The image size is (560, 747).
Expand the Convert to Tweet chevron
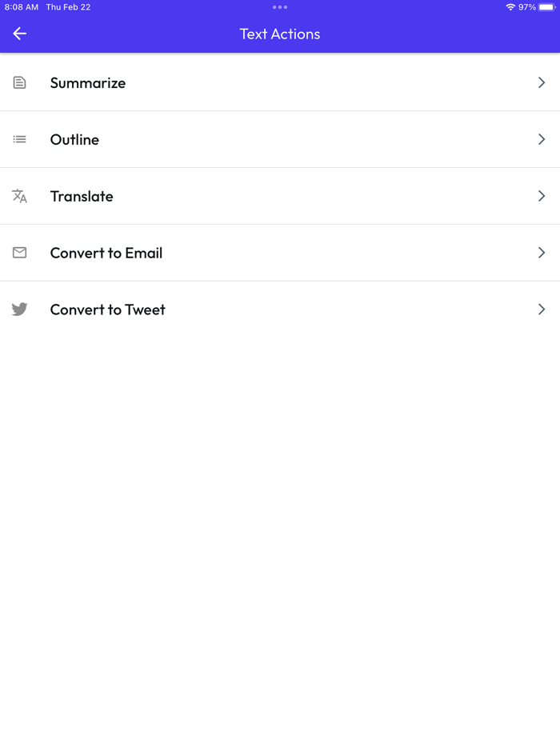pyautogui.click(x=541, y=310)
